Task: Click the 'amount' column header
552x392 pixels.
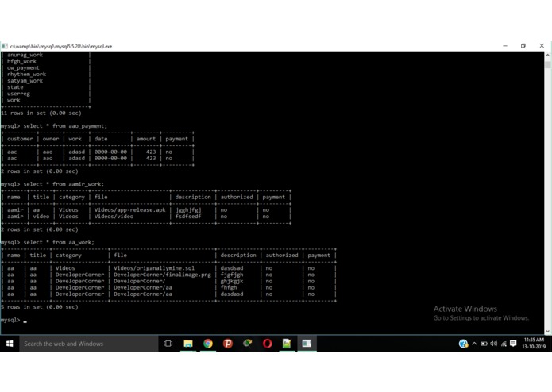Action: coord(146,139)
